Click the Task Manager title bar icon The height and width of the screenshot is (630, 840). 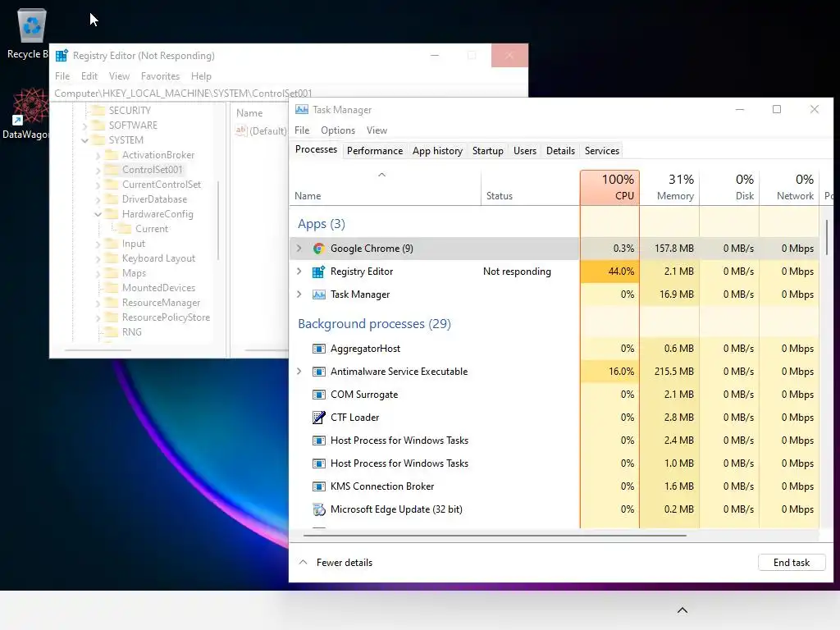302,110
